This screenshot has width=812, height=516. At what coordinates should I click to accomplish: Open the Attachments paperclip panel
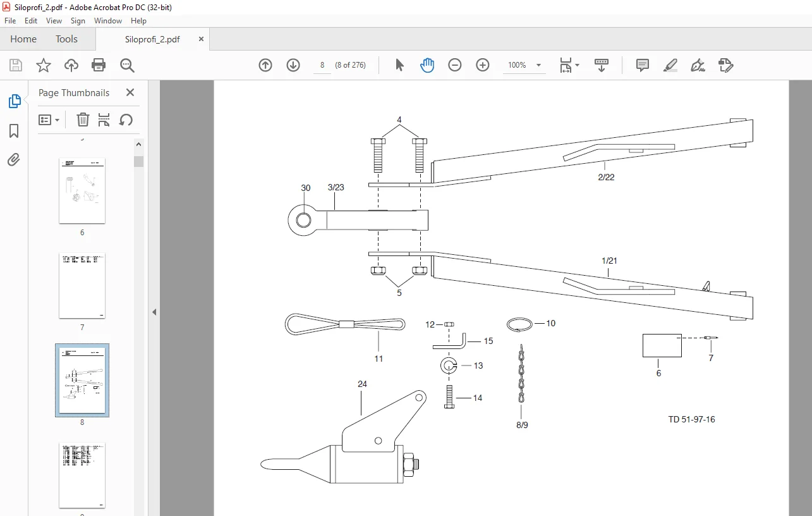14,159
